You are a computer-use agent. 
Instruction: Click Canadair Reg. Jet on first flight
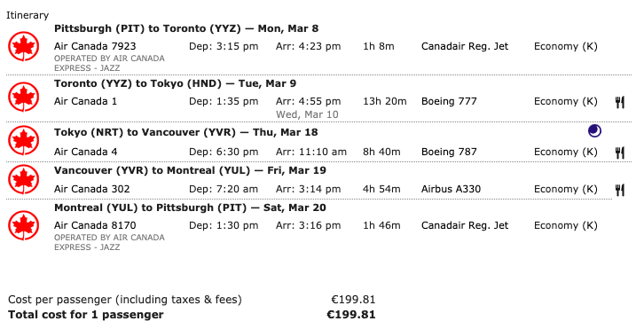(465, 46)
